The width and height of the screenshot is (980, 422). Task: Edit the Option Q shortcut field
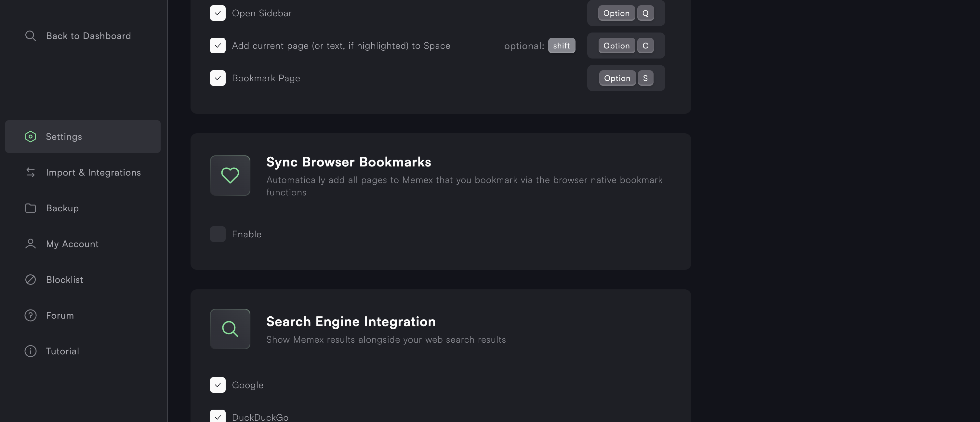[626, 13]
